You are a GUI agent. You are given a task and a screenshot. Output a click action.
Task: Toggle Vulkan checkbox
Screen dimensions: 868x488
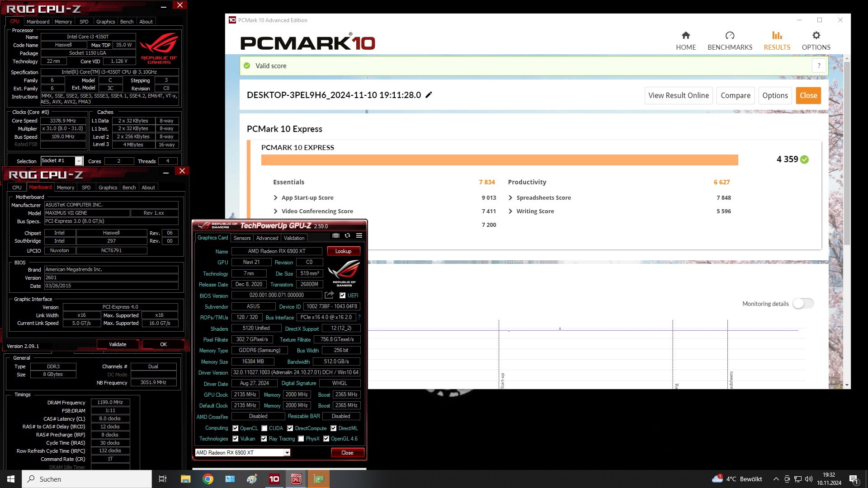[x=235, y=439]
